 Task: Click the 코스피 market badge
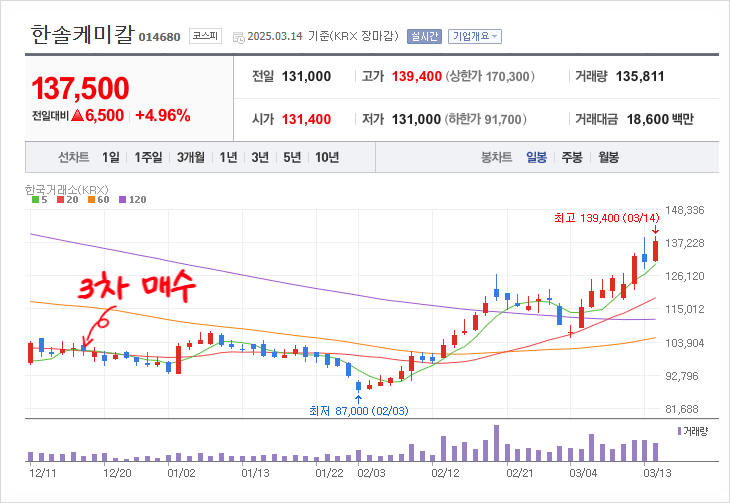click(205, 36)
